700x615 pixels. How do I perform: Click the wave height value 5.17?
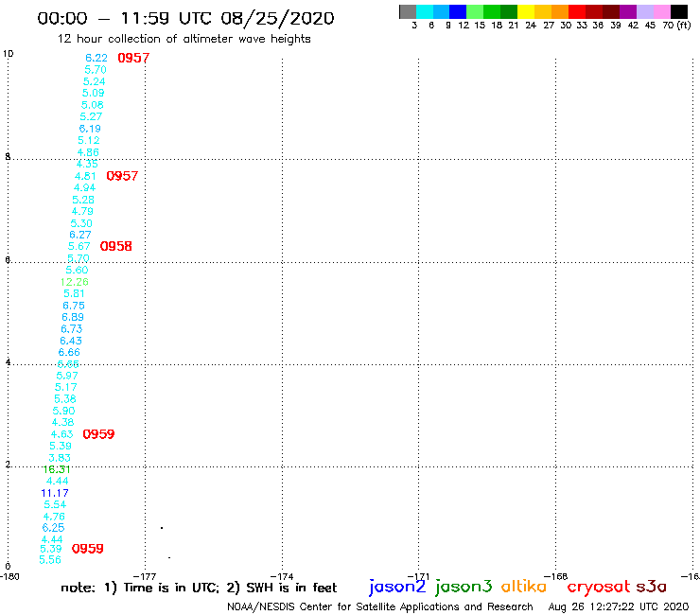66,387
